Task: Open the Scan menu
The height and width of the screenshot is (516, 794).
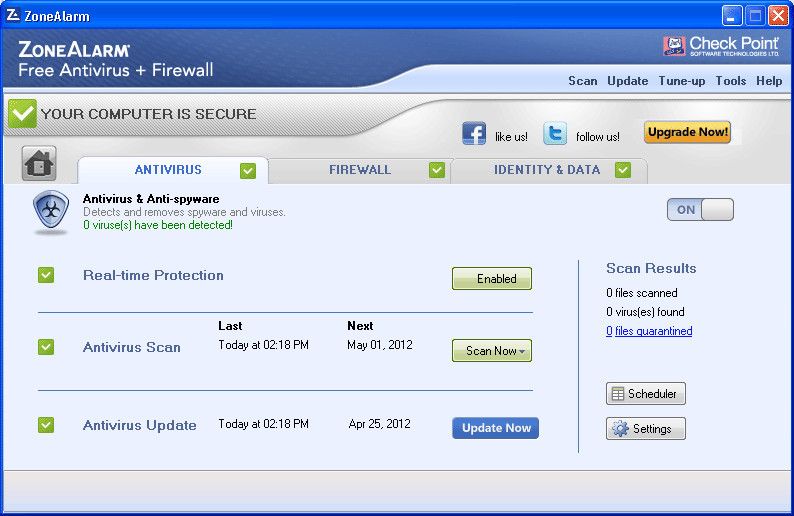Action: point(582,81)
